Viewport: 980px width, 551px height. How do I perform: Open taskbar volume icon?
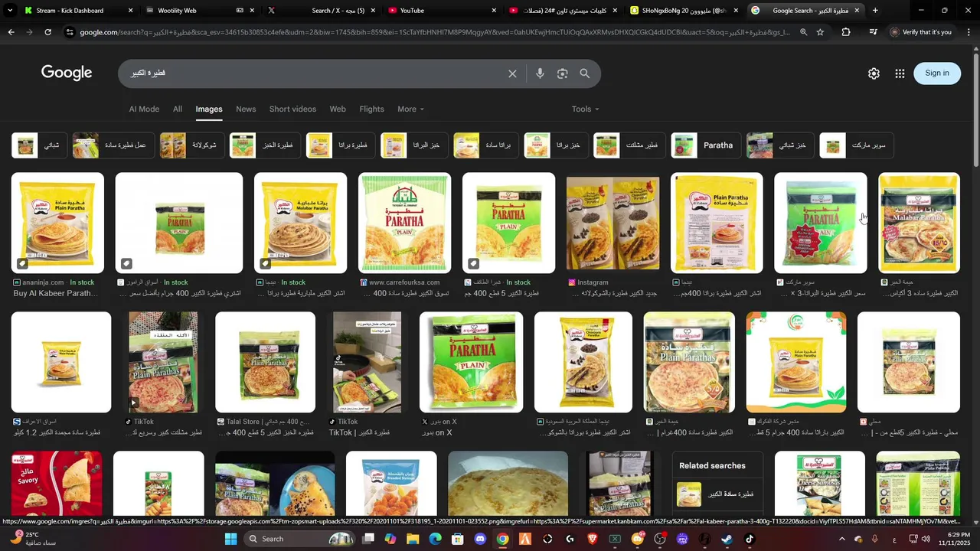926,539
